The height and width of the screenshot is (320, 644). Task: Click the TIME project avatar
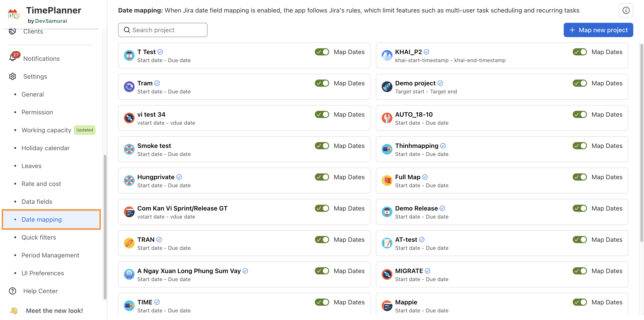(129, 305)
